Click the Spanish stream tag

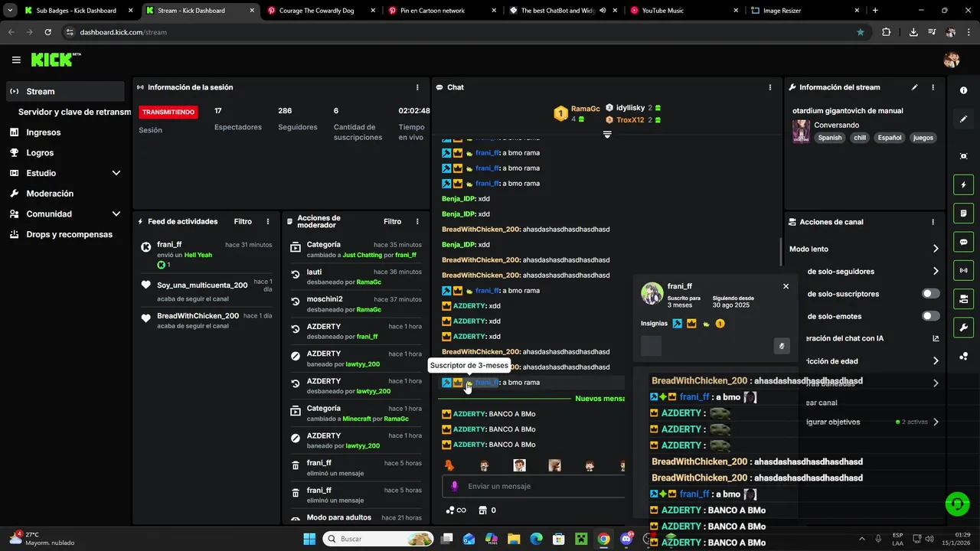(x=829, y=138)
